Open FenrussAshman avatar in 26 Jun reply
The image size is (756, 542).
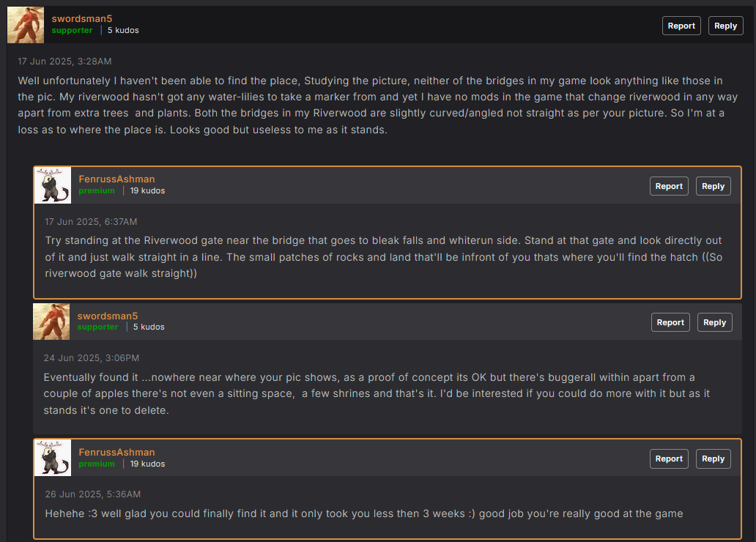click(53, 458)
